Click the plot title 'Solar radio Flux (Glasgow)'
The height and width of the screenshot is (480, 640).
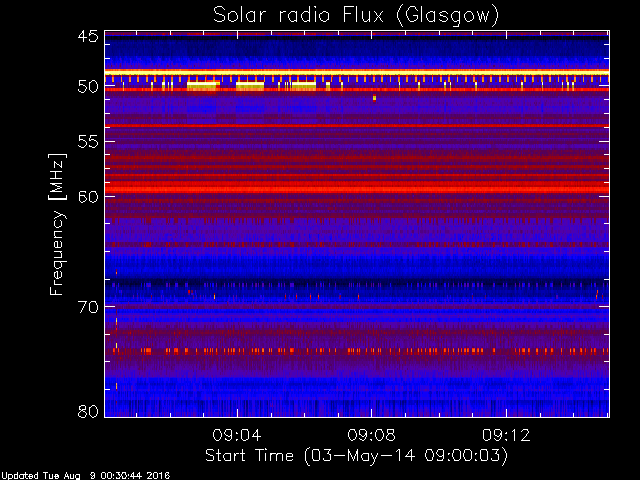[356, 16]
